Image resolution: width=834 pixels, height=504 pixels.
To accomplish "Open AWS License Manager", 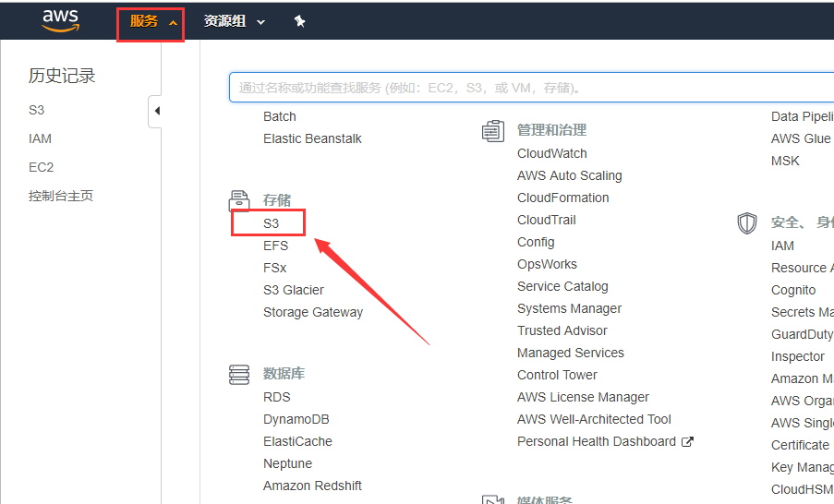I will (583, 397).
